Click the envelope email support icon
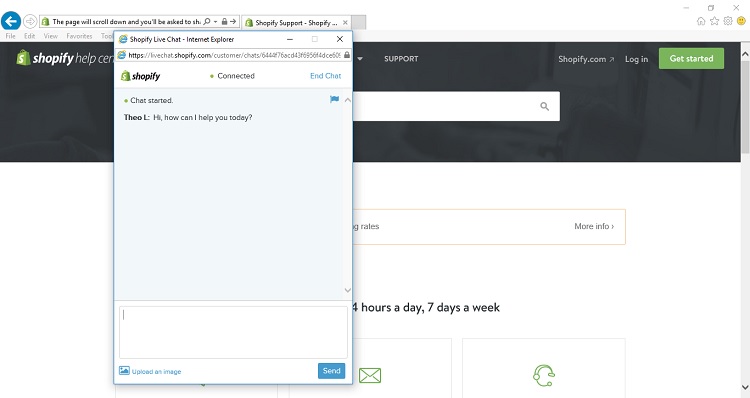 coord(370,376)
